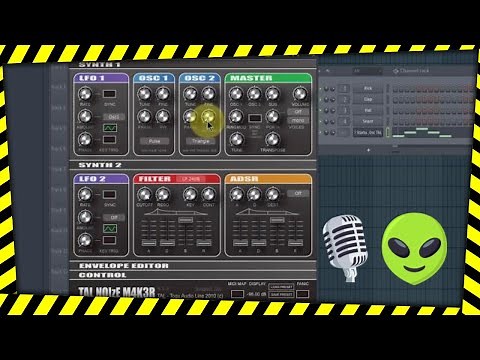Click the OSC 2 Tune knob
The image size is (480, 360).
[190, 94]
